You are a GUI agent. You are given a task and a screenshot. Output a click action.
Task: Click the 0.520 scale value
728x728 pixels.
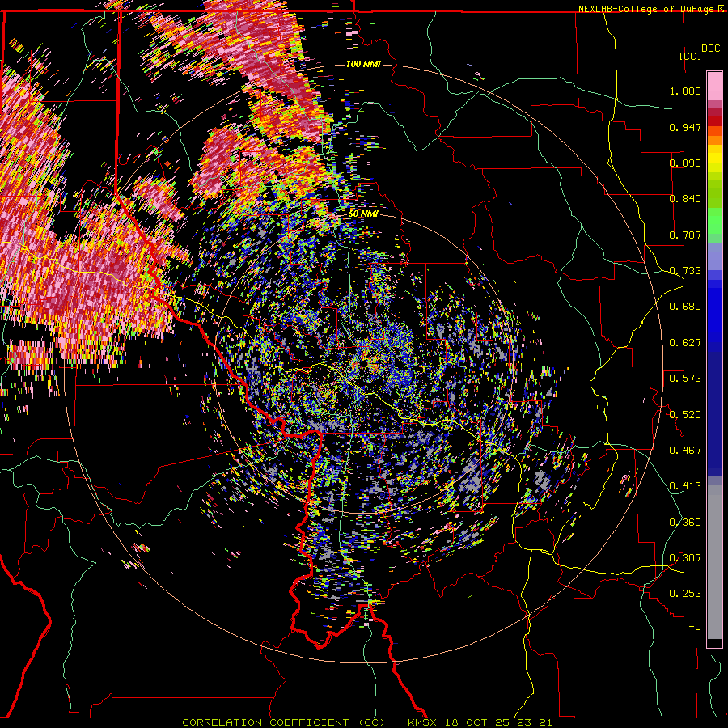click(685, 414)
